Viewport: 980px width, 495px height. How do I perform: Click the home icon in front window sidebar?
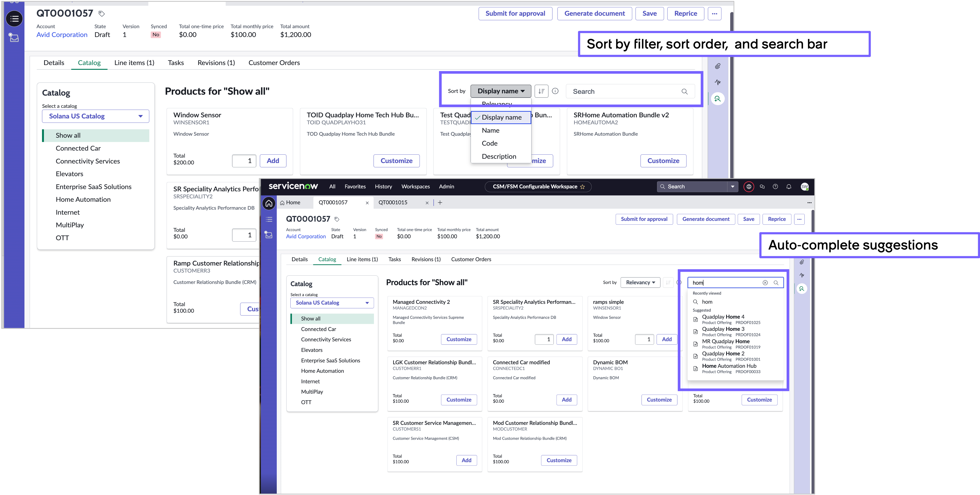click(269, 203)
